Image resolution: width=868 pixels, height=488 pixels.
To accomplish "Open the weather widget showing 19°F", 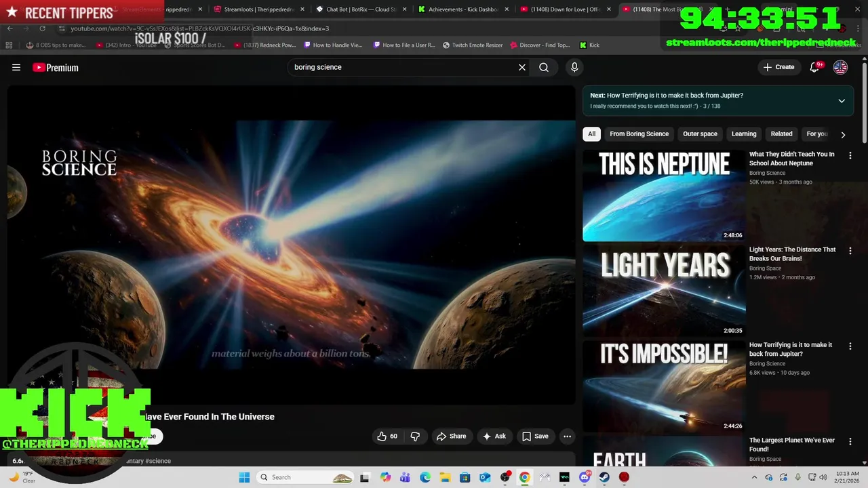I will 22,477.
